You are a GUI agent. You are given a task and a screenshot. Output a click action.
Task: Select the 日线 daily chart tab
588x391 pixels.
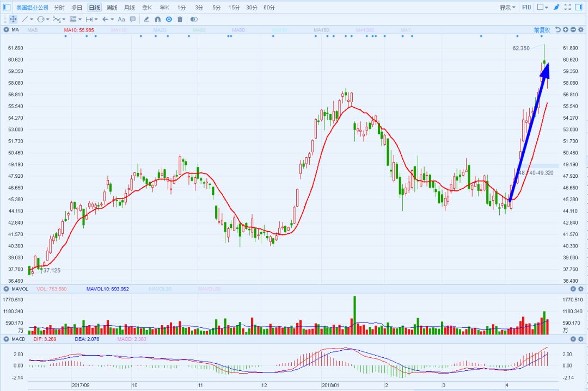click(x=94, y=8)
